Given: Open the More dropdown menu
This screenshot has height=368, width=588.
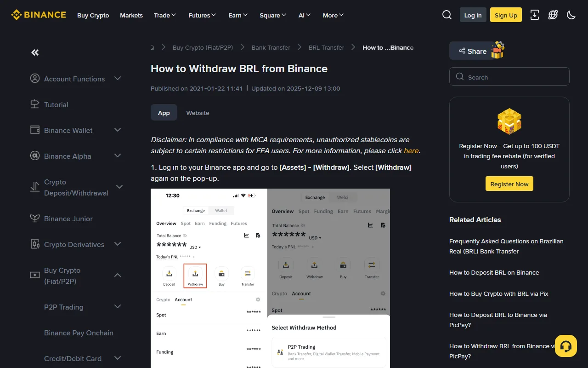Looking at the screenshot, I should tap(333, 15).
